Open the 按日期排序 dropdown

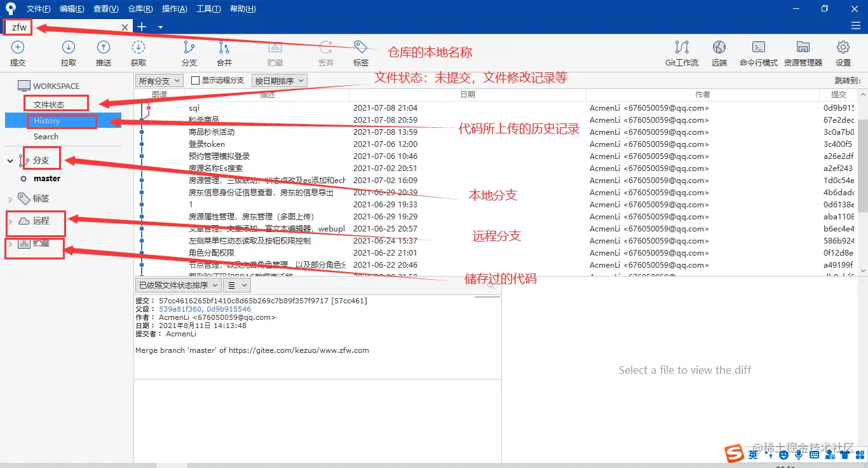pos(279,81)
